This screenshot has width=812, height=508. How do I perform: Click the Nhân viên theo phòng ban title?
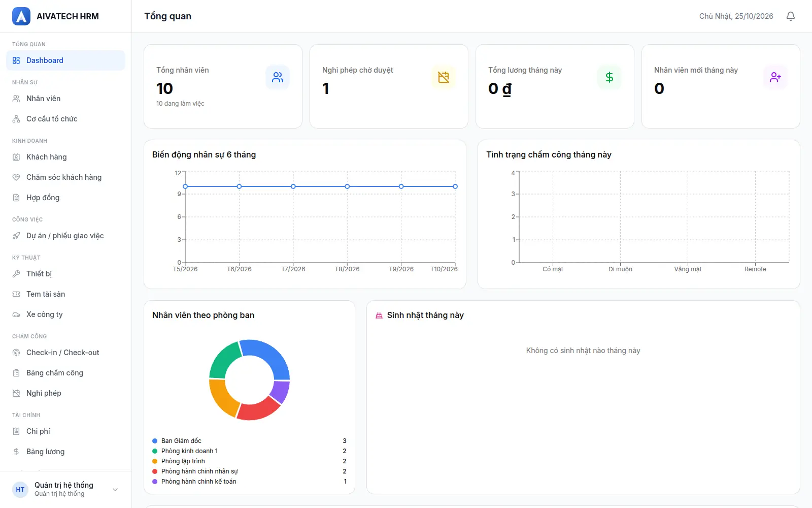203,315
